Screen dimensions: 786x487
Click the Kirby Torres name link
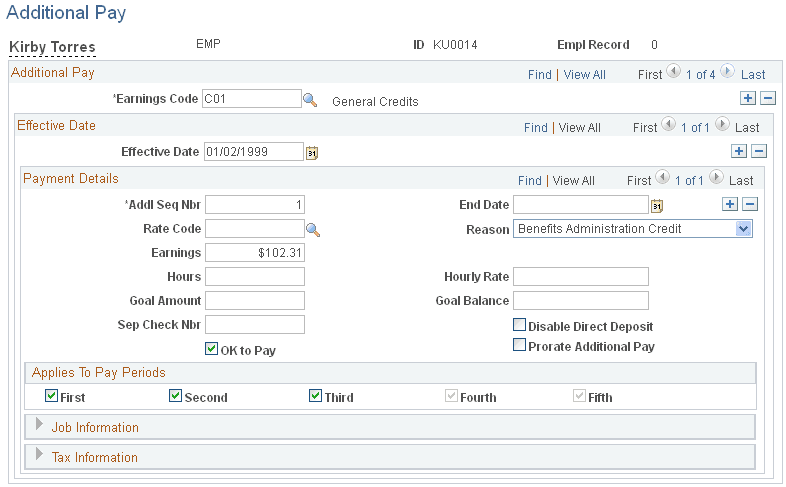click(x=52, y=47)
